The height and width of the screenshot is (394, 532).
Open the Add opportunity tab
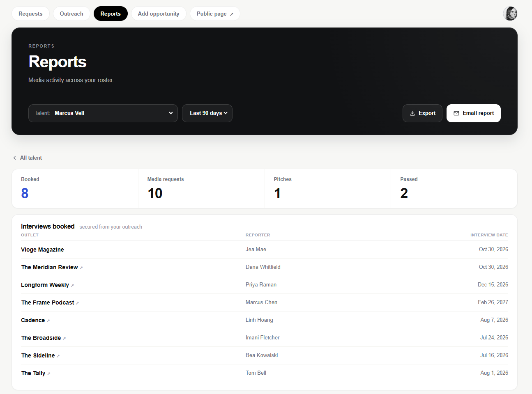pos(159,14)
